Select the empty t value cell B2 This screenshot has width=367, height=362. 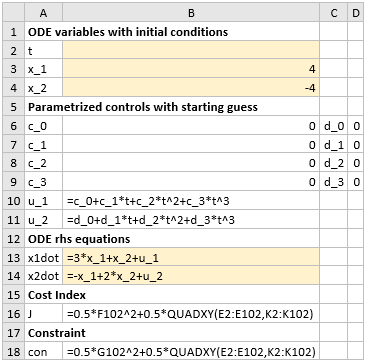pyautogui.click(x=191, y=51)
